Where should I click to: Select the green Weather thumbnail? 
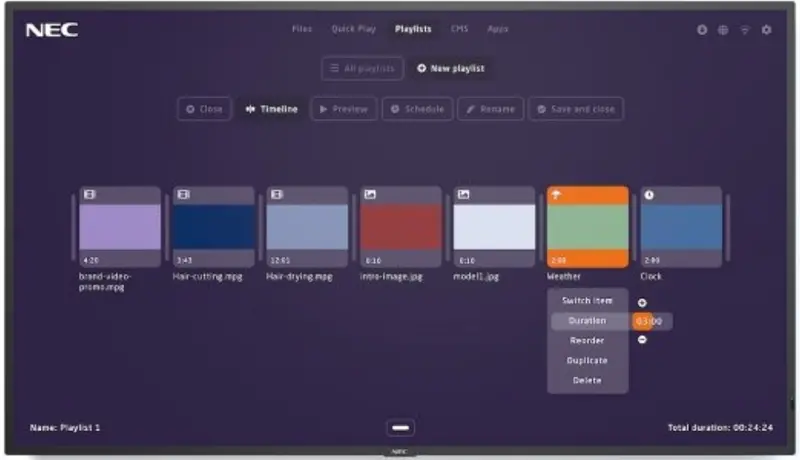pos(588,227)
